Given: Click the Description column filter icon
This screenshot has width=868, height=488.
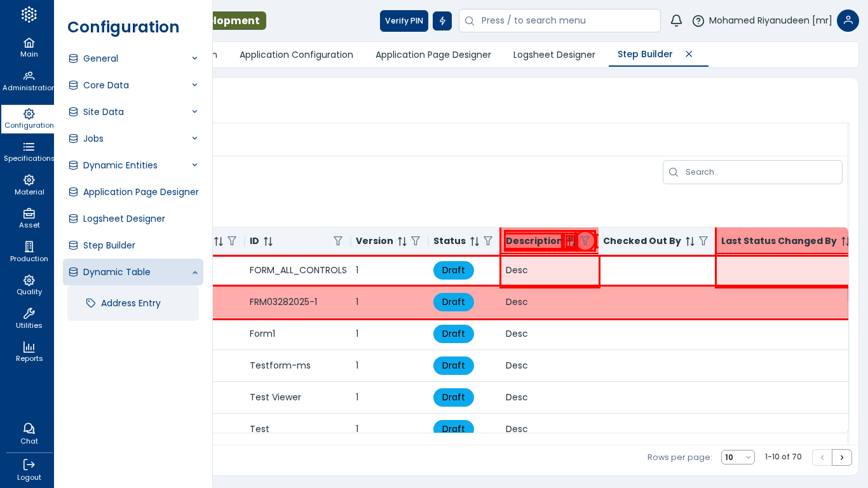Looking at the screenshot, I should pyautogui.click(x=585, y=241).
